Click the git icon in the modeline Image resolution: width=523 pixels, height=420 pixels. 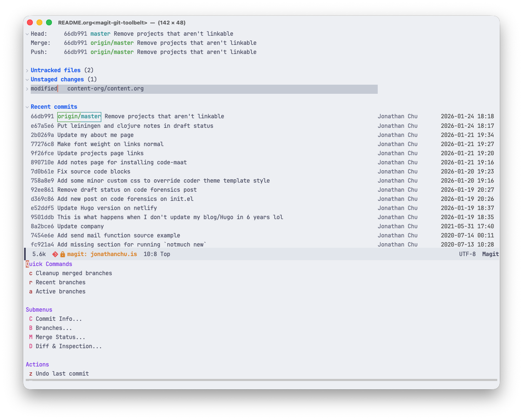55,254
